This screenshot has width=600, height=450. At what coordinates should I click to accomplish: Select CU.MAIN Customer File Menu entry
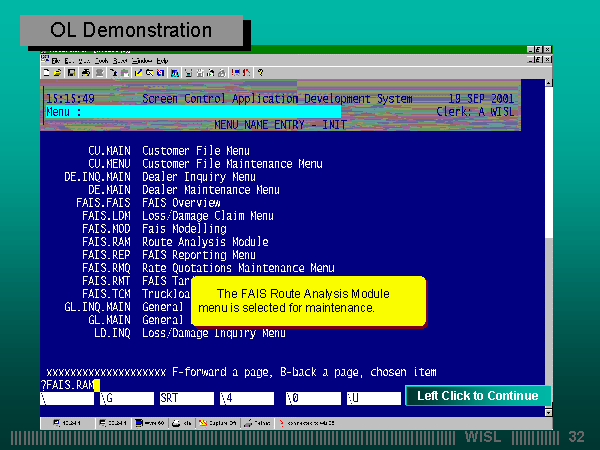pos(170,151)
